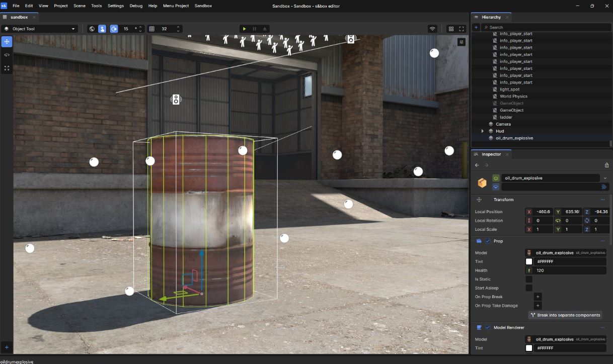Click the Inspector back arrow
The width and height of the screenshot is (613, 364).
click(x=477, y=165)
